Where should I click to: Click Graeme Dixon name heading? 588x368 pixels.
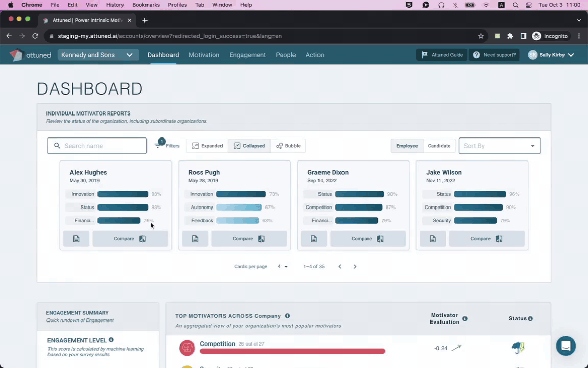[328, 172]
